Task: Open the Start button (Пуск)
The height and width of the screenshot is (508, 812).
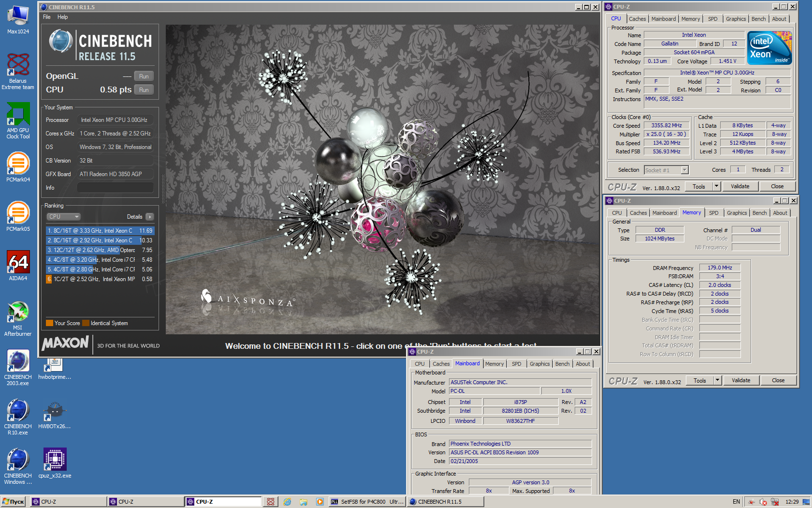Action: 14,502
